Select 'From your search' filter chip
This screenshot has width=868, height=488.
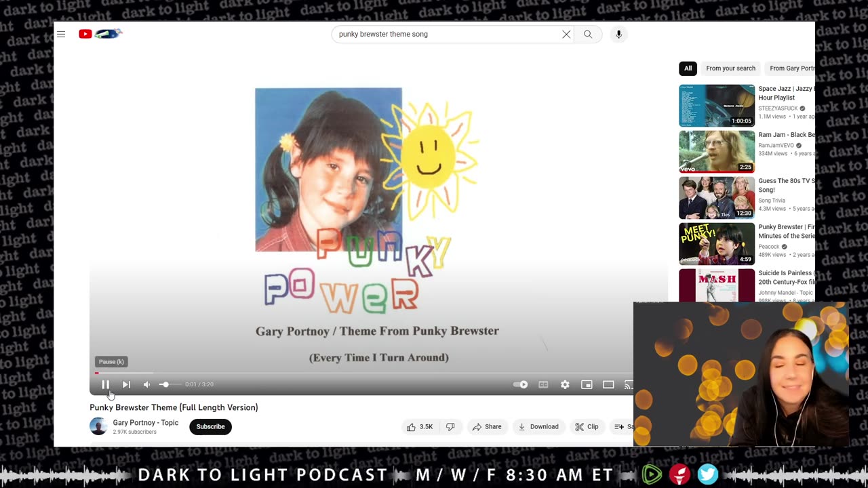[x=730, y=68]
